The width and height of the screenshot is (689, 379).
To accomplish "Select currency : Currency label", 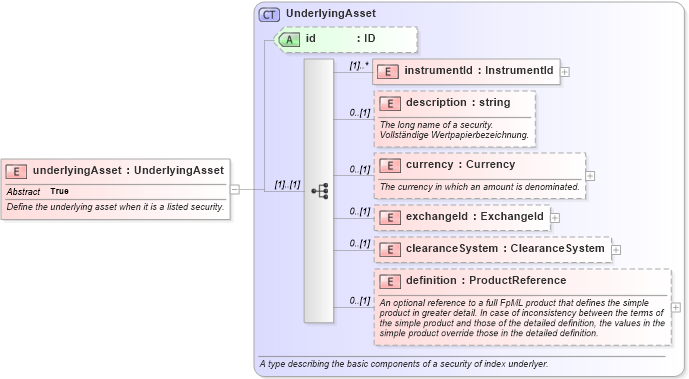I will coord(461,164).
